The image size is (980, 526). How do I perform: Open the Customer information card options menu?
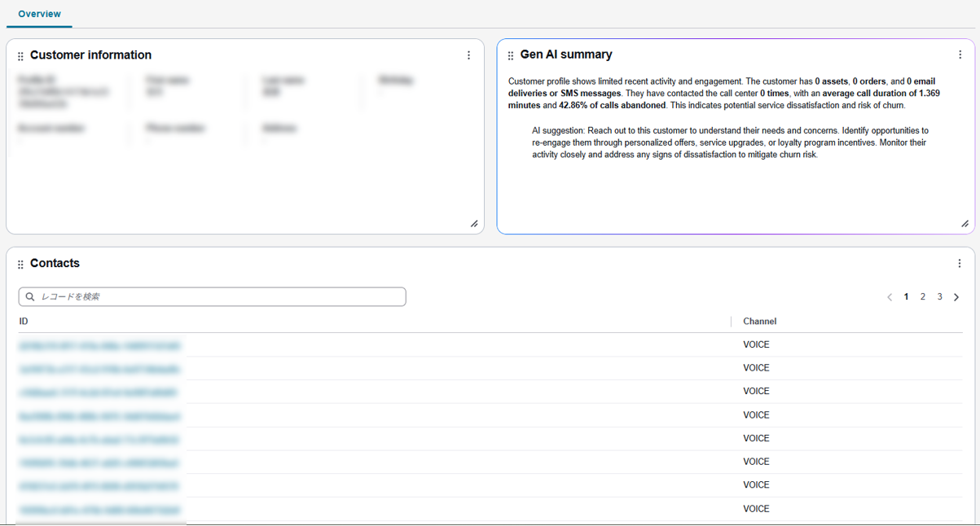468,55
